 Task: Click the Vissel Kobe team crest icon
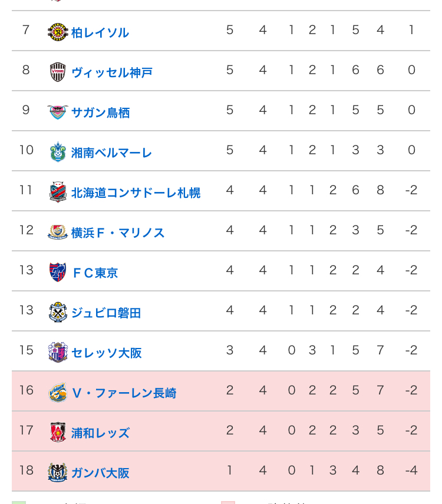(x=58, y=72)
